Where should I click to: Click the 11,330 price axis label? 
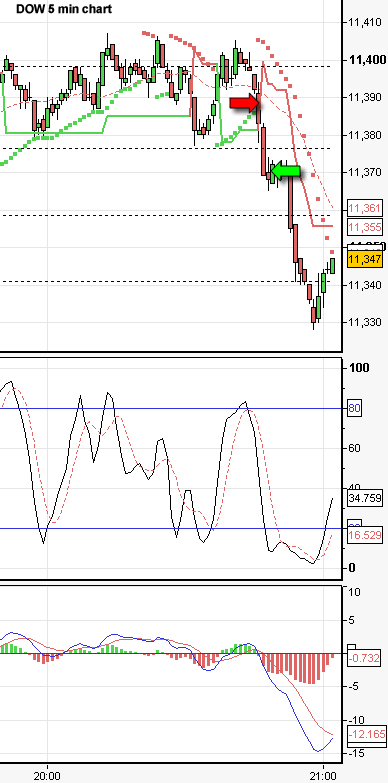click(366, 322)
